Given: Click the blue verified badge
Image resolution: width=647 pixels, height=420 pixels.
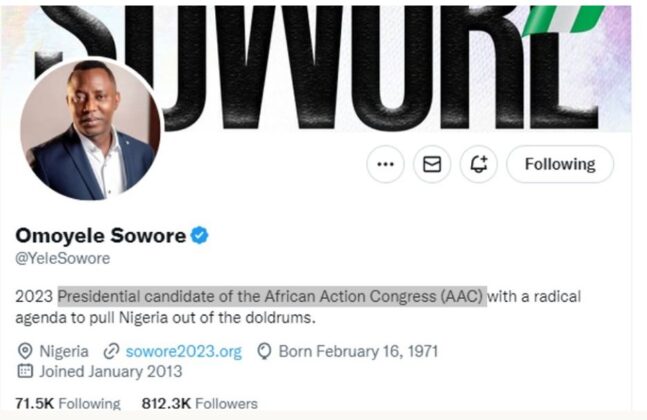Looking at the screenshot, I should pyautogui.click(x=200, y=236).
